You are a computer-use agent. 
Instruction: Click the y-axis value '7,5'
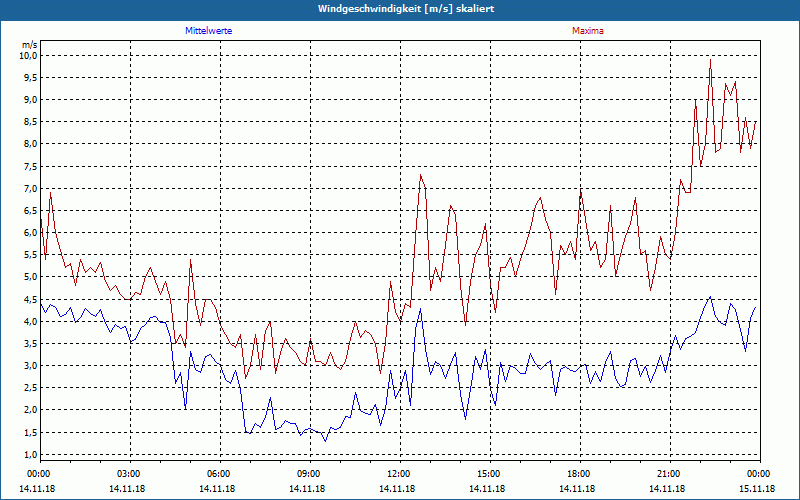pos(30,166)
